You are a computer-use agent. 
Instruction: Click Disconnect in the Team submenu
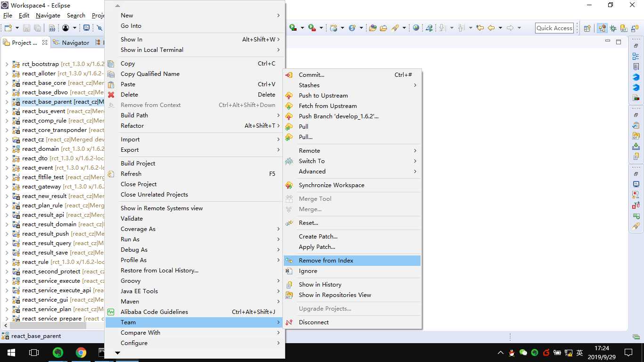[x=352, y=322]
